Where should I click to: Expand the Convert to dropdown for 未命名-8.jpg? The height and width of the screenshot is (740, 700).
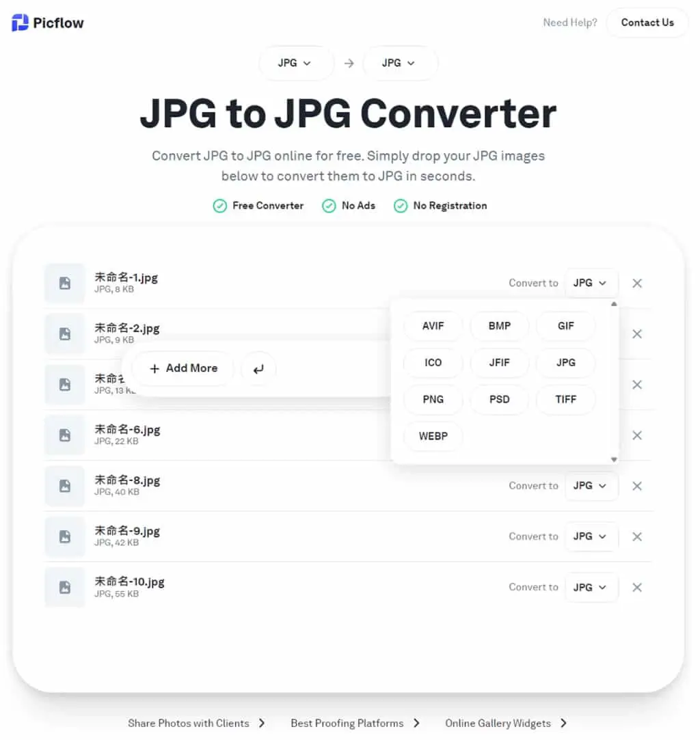pyautogui.click(x=591, y=486)
